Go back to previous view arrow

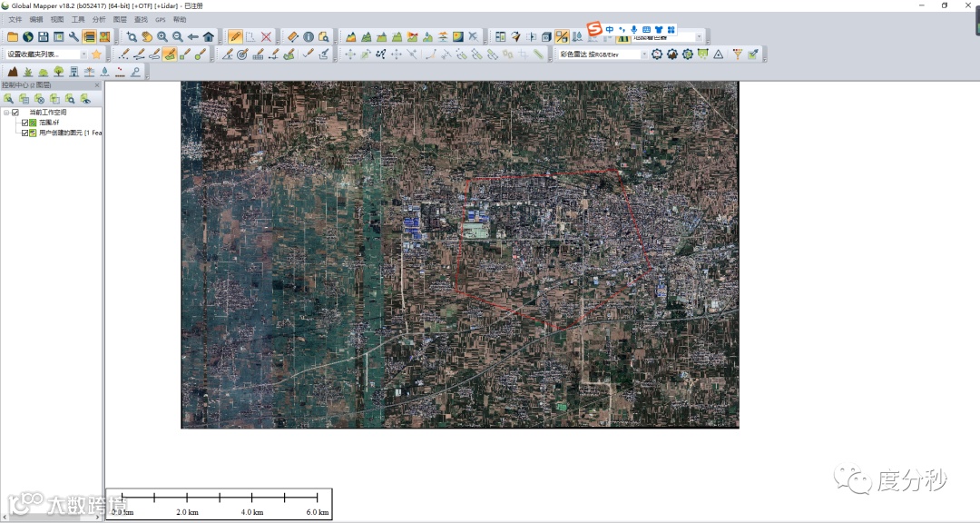coord(193,37)
